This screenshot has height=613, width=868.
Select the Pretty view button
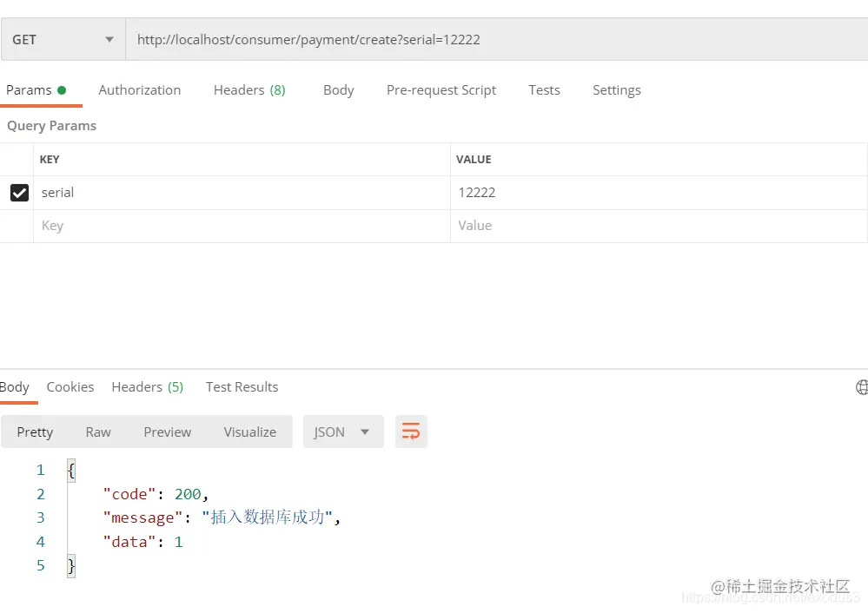(x=35, y=432)
